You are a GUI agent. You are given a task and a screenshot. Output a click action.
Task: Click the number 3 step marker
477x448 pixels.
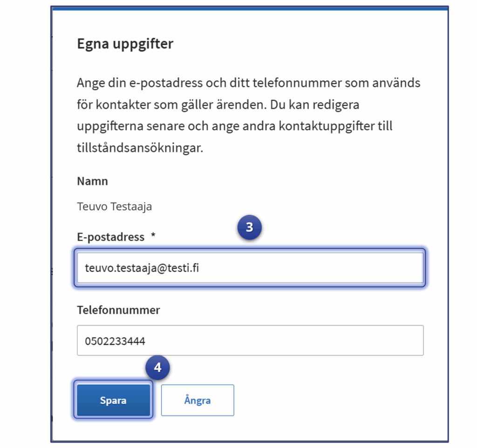pyautogui.click(x=249, y=227)
